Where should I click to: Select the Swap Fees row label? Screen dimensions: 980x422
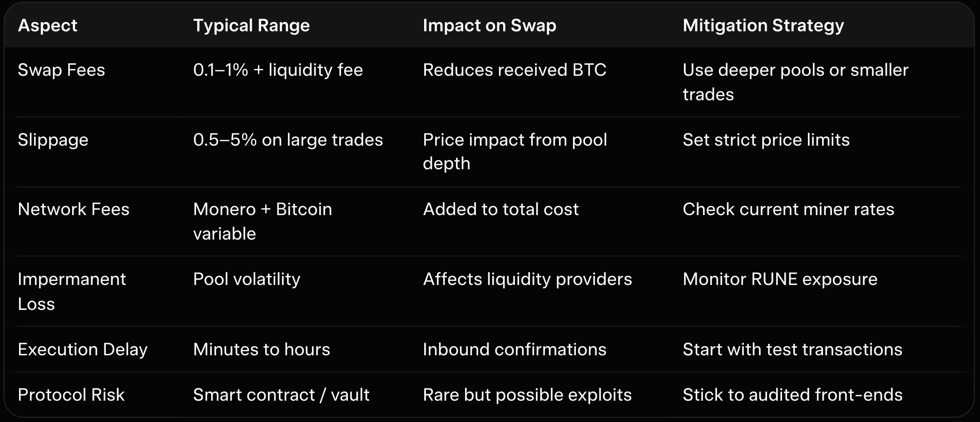click(x=61, y=70)
